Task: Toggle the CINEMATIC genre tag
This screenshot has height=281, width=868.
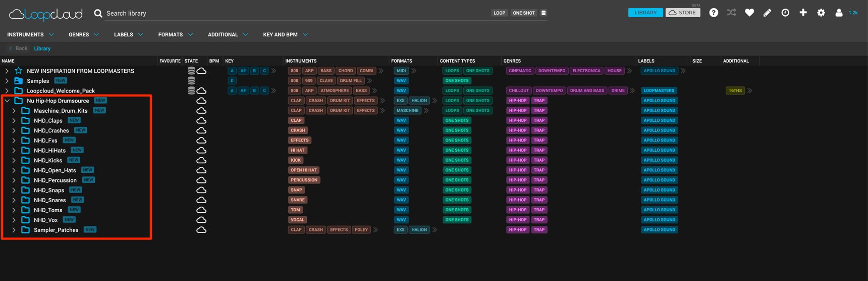Action: (520, 71)
